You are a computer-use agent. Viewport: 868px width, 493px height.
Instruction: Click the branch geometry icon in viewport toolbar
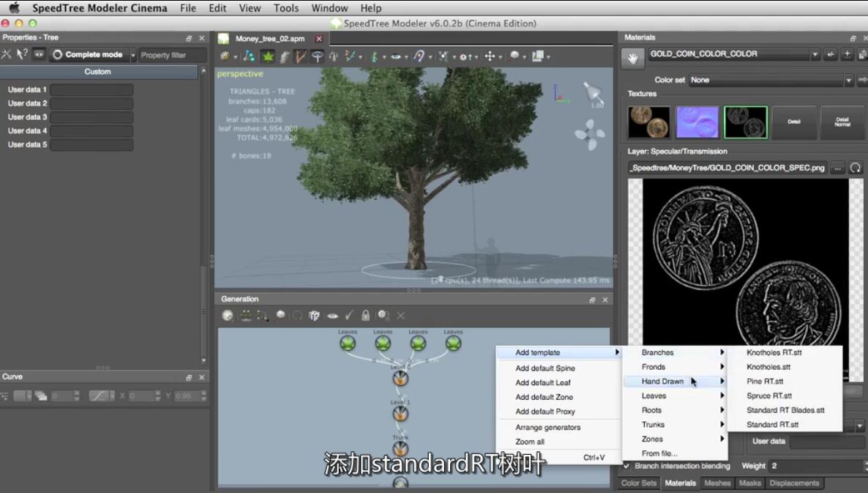(x=300, y=56)
